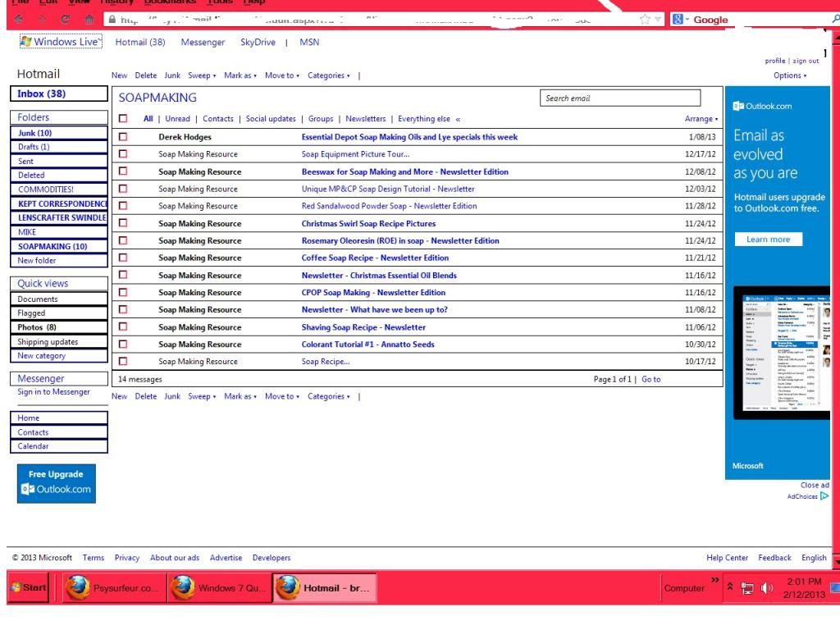Screen dimensions: 840x630
Task: Go to browser home icon
Action: (89, 20)
